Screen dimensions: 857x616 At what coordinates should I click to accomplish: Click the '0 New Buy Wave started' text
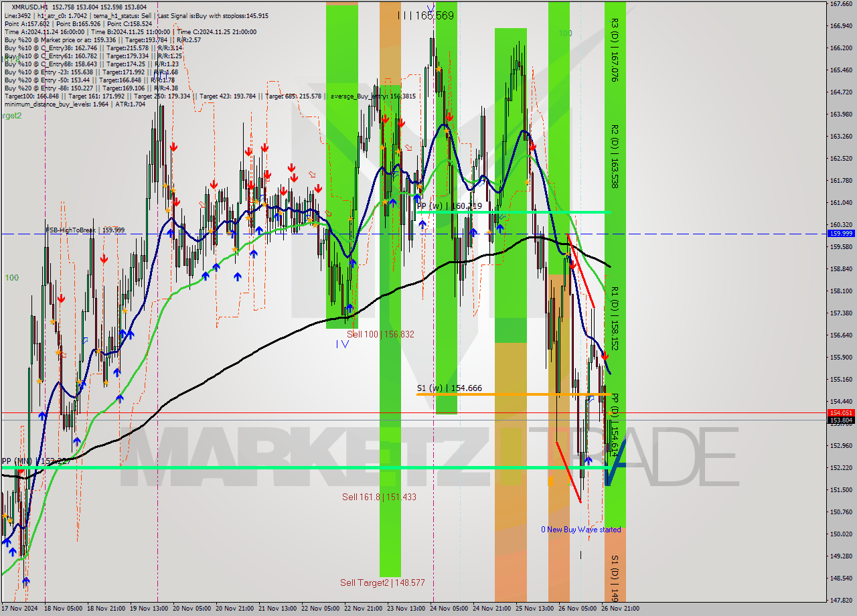point(580,530)
